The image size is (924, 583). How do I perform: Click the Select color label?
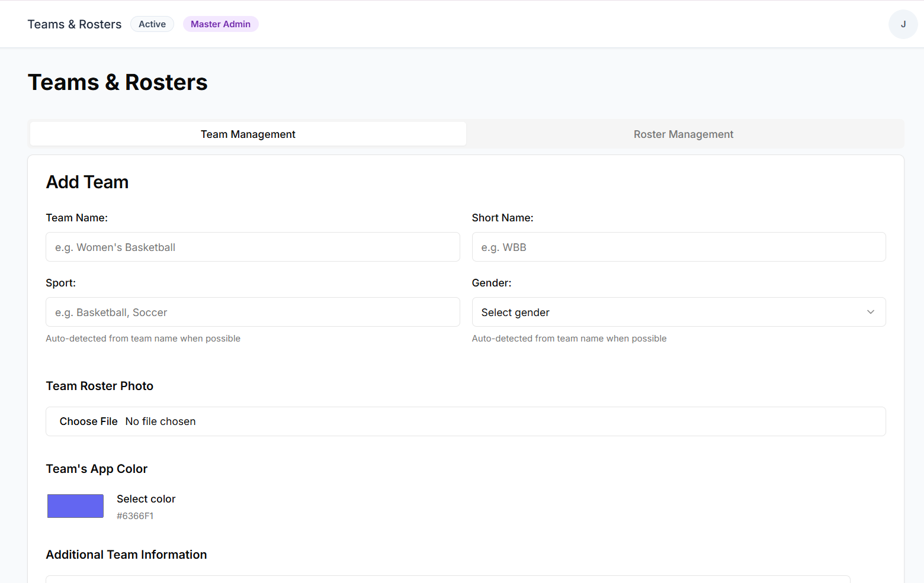click(x=146, y=499)
